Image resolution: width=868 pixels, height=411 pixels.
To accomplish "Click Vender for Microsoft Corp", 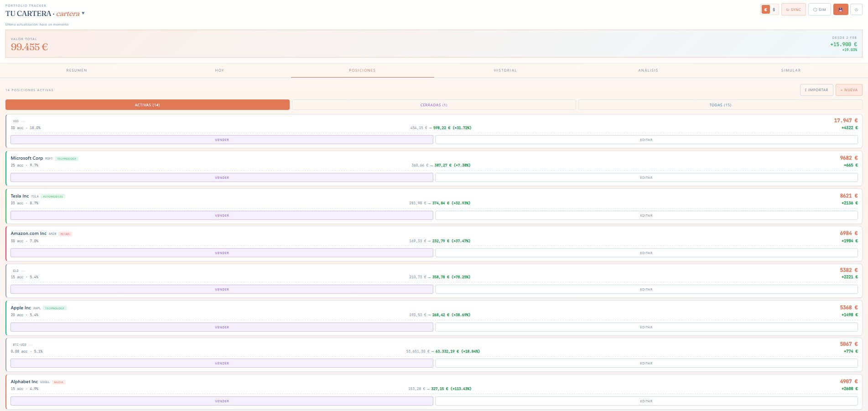I will tap(222, 177).
